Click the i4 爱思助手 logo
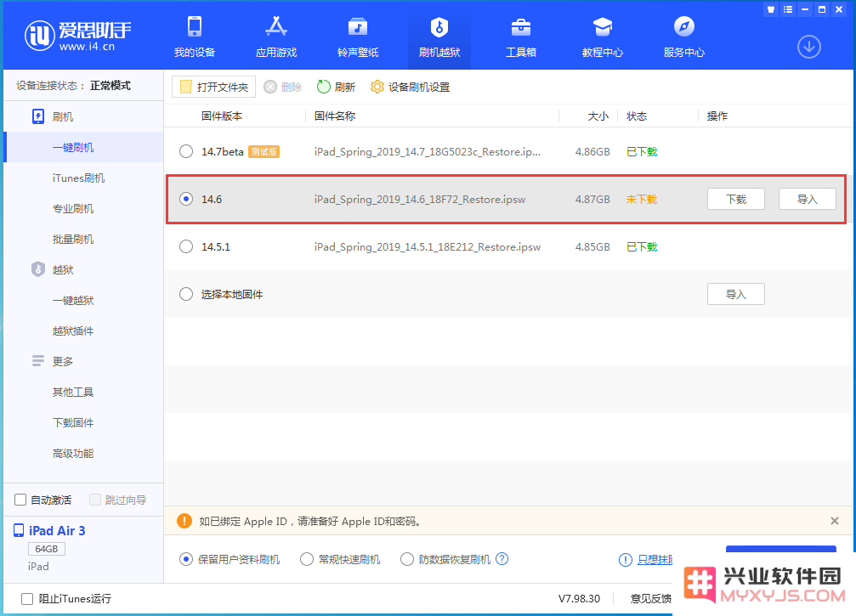This screenshot has height=616, width=856. (77, 36)
